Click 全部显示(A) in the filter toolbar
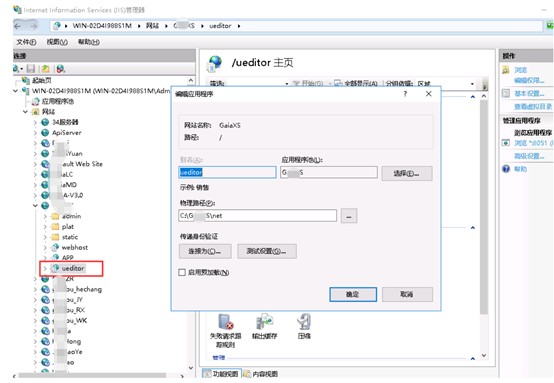 [356, 84]
